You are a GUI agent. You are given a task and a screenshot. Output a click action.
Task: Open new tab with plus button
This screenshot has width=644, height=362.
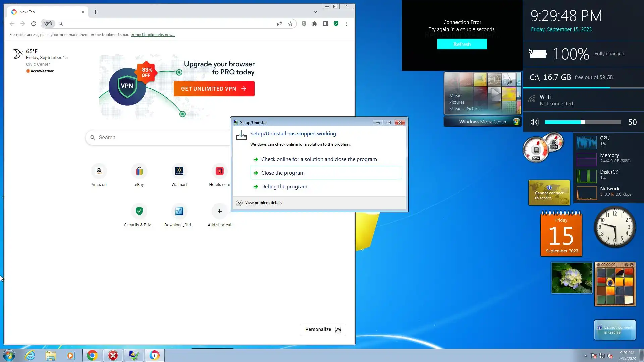(95, 12)
